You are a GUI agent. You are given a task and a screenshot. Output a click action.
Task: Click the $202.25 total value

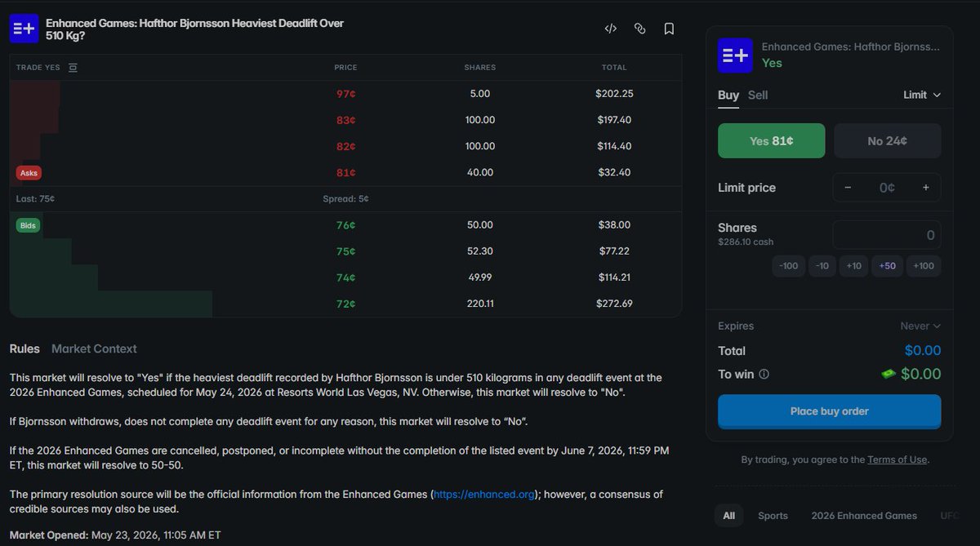614,94
